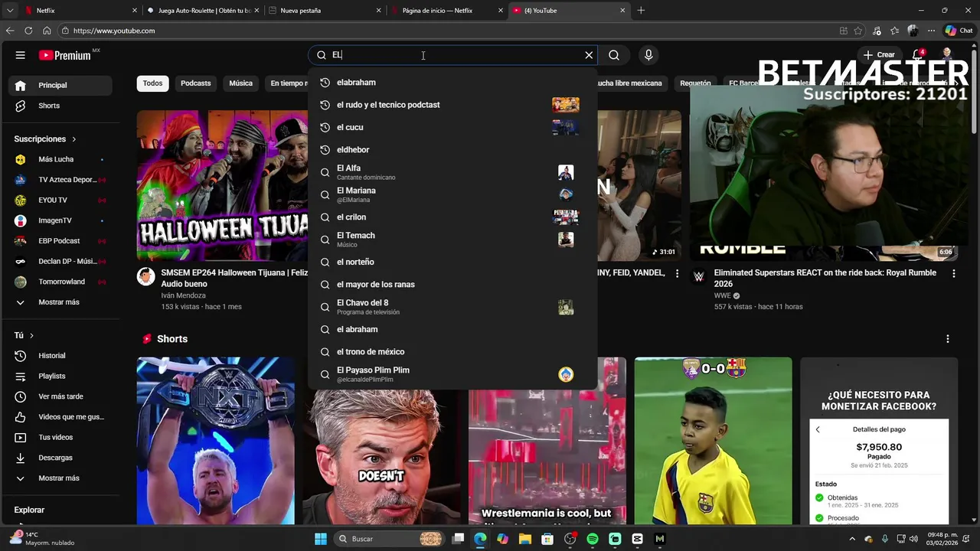The height and width of the screenshot is (551, 980).
Task: Open a new browser tab
Action: click(641, 11)
